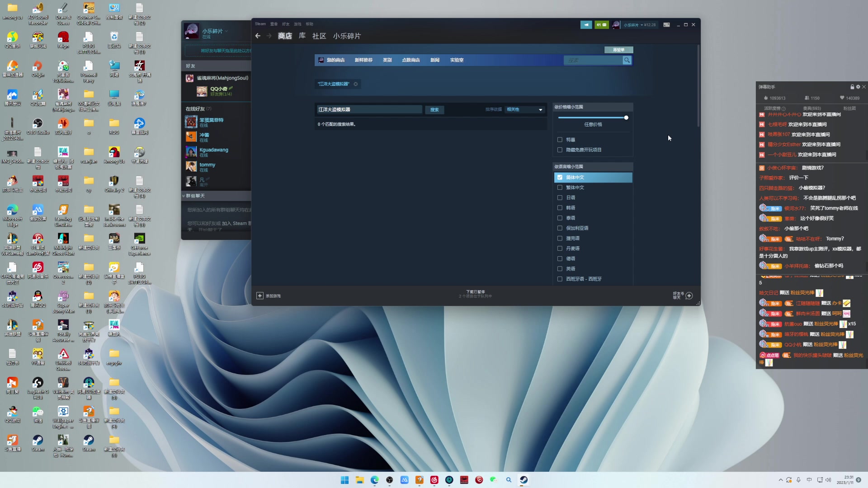Open the 愿望单 wishlist button
868x488 pixels.
[618, 50]
